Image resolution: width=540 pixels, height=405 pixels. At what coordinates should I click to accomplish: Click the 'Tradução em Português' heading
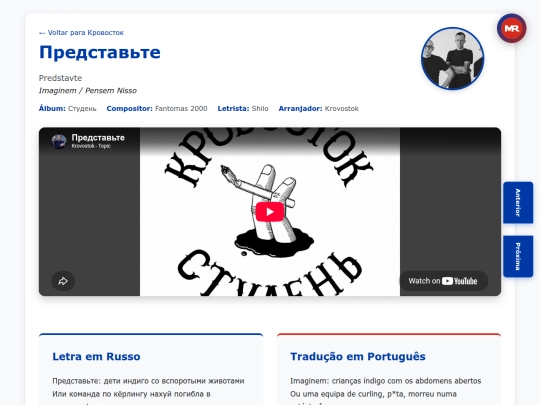358,356
